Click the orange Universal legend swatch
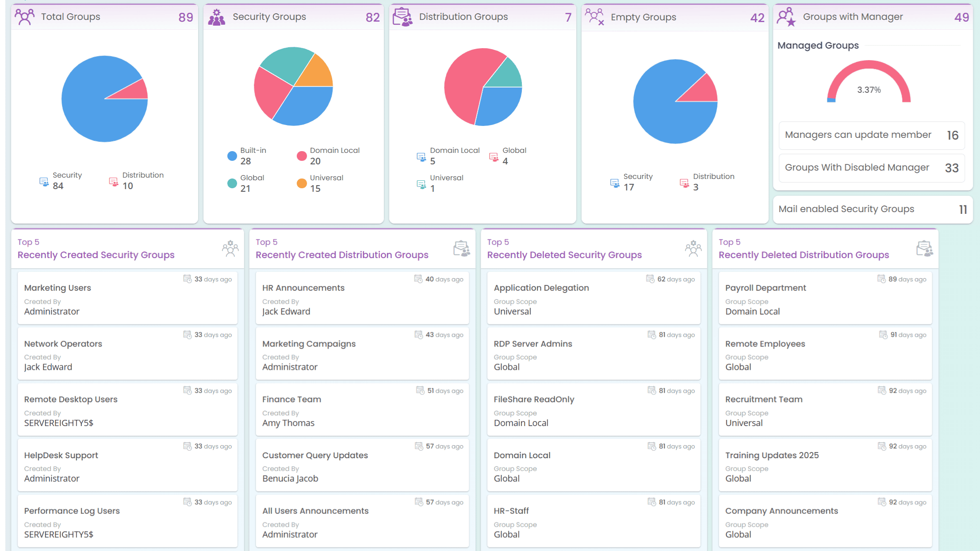Image resolution: width=980 pixels, height=551 pixels. pyautogui.click(x=302, y=183)
